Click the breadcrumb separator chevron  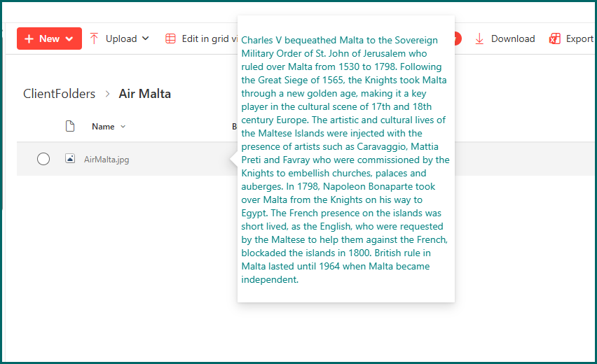107,94
